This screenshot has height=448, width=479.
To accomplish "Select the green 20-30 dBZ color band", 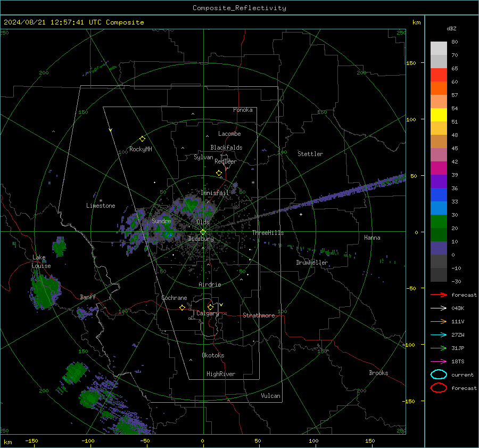I will (x=439, y=221).
